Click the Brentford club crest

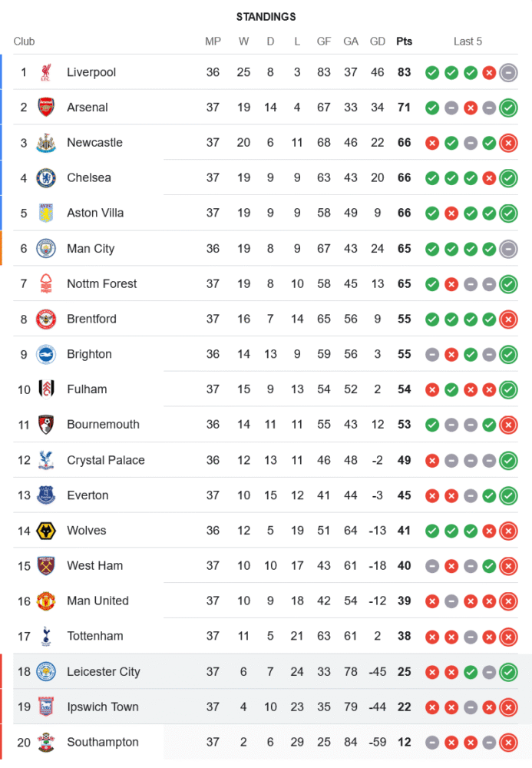tap(46, 319)
